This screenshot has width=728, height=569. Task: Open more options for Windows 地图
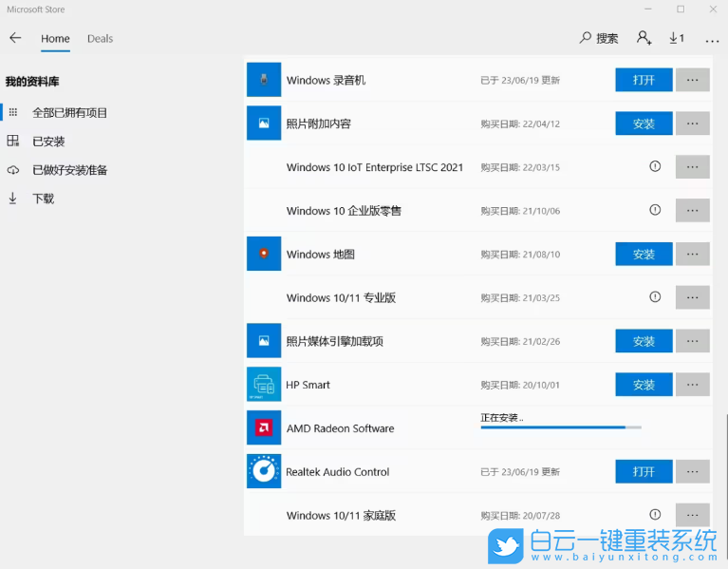click(693, 254)
